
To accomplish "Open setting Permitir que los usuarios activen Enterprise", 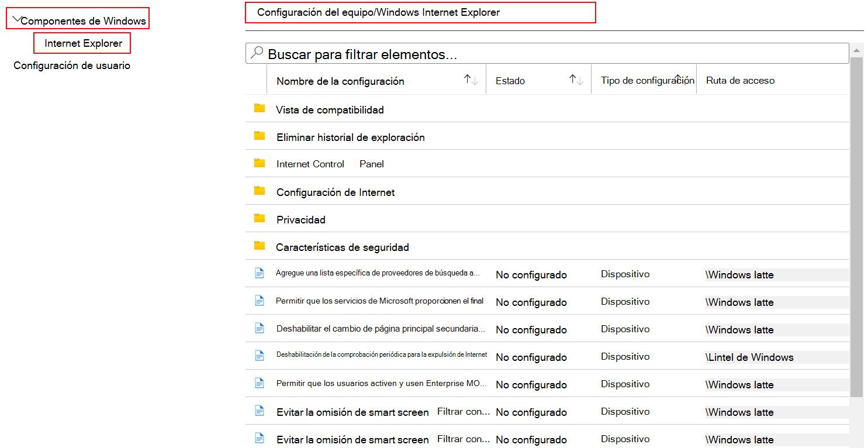I will (381, 384).
